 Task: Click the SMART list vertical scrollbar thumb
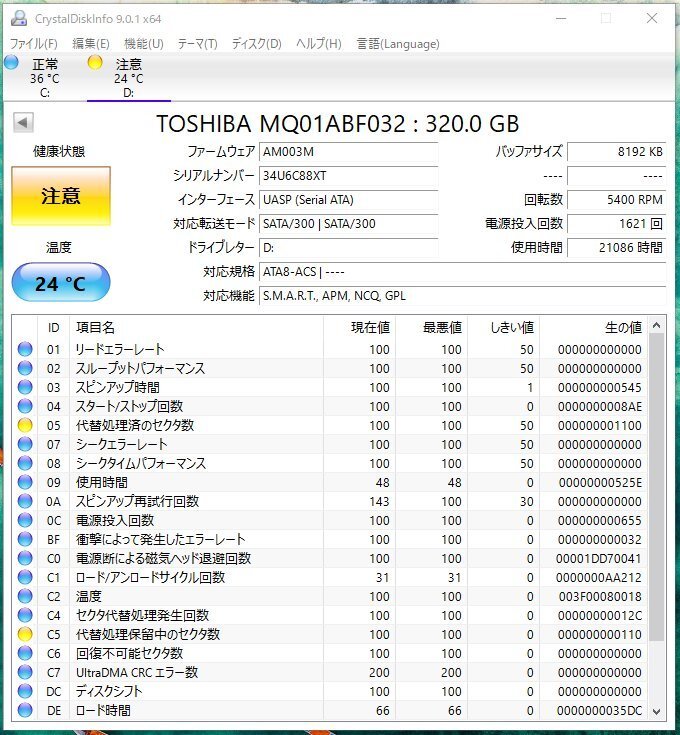tap(657, 487)
